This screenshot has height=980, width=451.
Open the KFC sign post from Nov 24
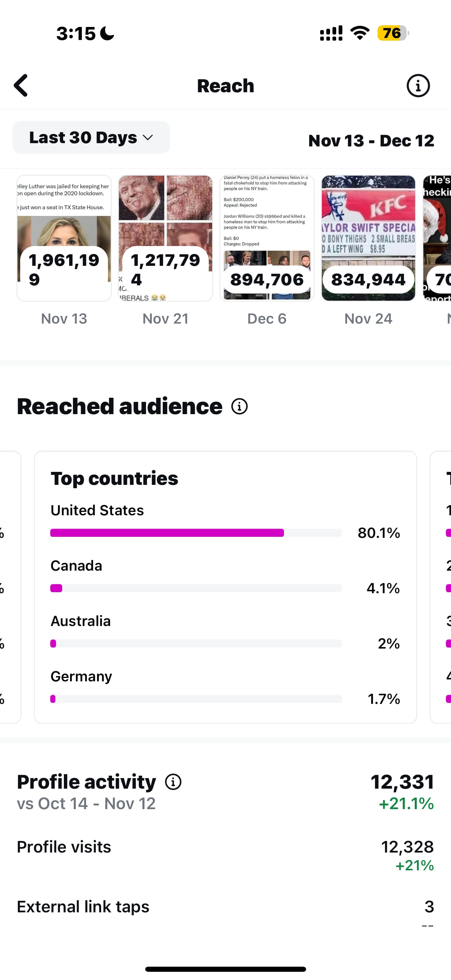tap(368, 238)
